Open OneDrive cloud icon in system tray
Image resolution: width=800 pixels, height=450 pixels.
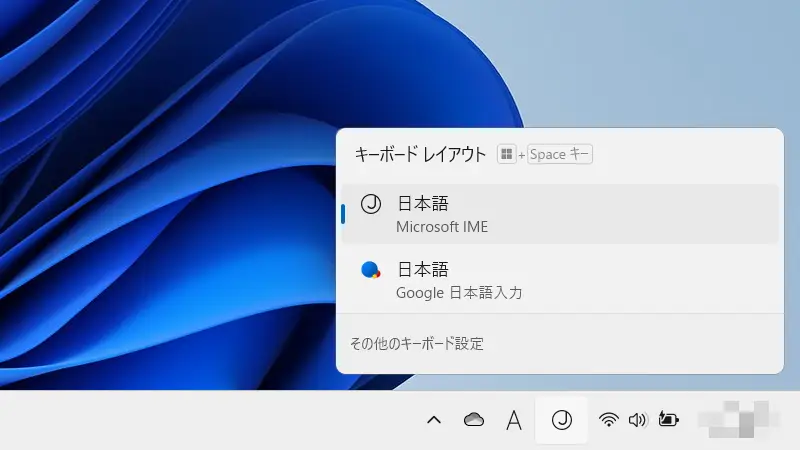pyautogui.click(x=474, y=420)
